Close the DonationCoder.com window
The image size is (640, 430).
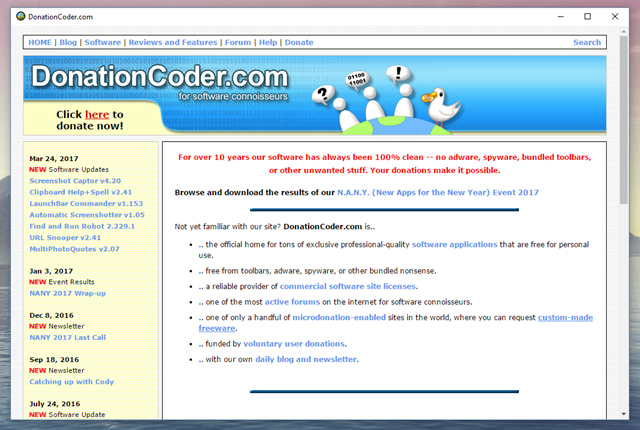(615, 16)
